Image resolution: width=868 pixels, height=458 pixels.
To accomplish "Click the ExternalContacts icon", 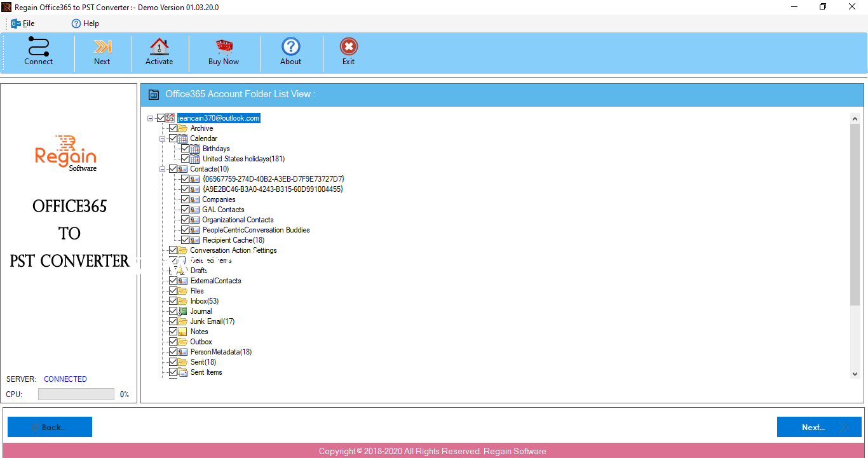I will 183,281.
